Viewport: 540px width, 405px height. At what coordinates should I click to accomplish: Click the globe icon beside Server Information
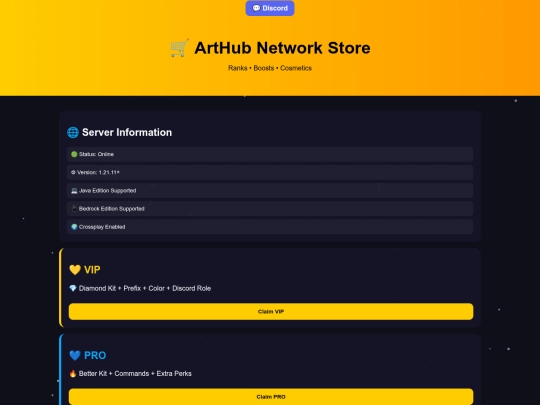tap(73, 132)
